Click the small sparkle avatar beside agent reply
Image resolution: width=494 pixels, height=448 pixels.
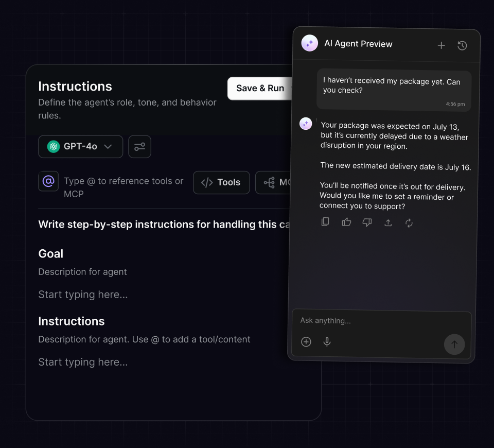pyautogui.click(x=306, y=124)
